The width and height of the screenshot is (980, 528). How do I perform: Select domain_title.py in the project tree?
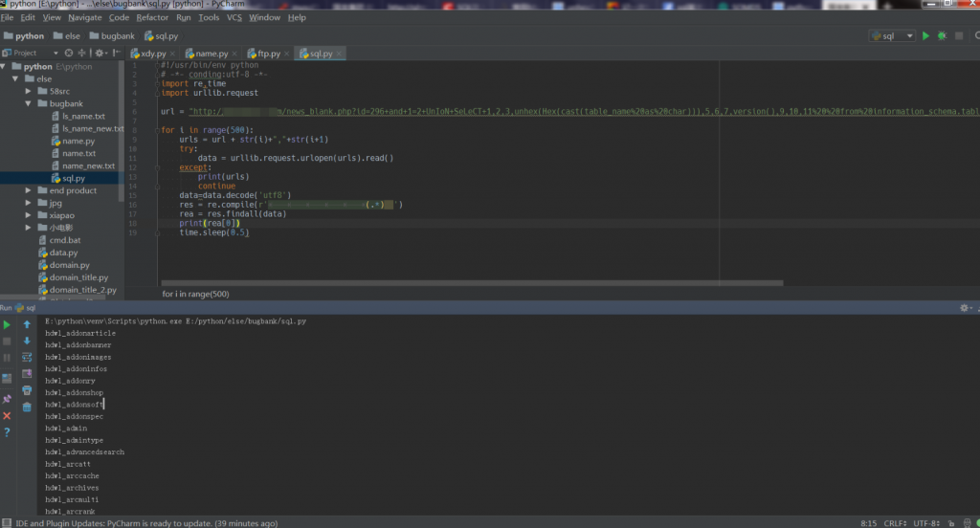click(73, 277)
